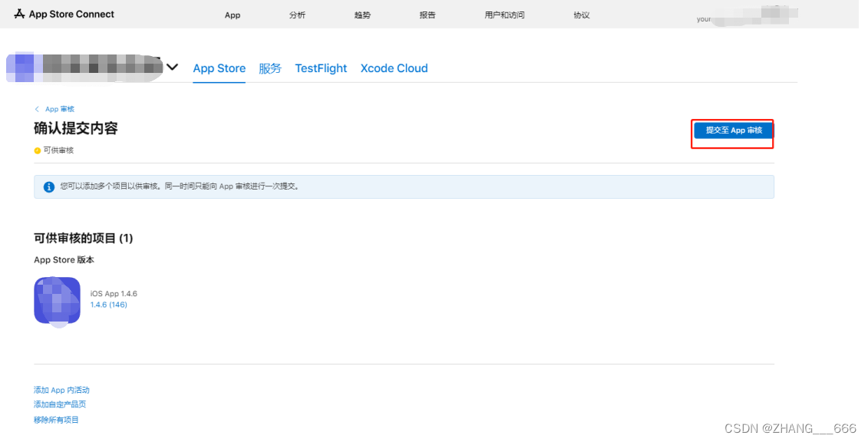868x442 pixels.
Task: Click the iOS App 1.4.6 text
Action: tap(114, 294)
